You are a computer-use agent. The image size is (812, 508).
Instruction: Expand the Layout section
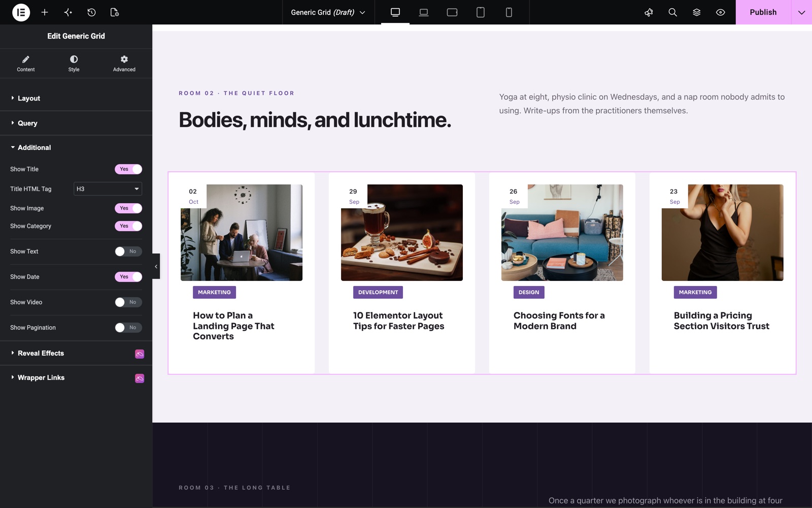pos(76,99)
